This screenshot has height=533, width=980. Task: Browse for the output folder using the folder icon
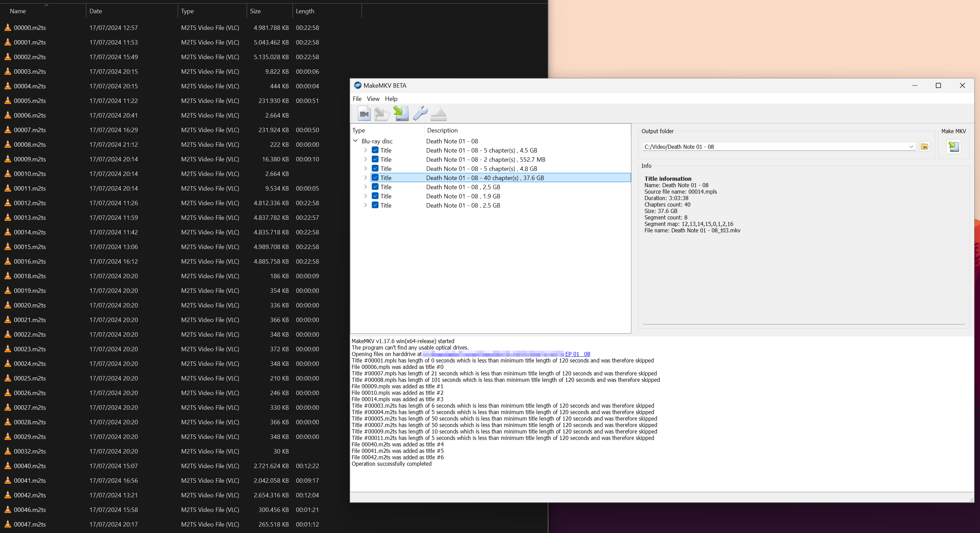pos(925,146)
